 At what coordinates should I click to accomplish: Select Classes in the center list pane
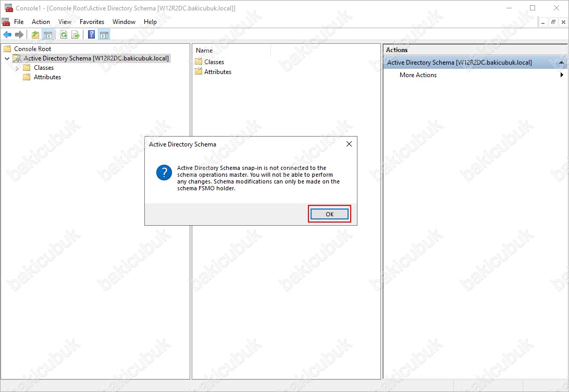click(214, 62)
